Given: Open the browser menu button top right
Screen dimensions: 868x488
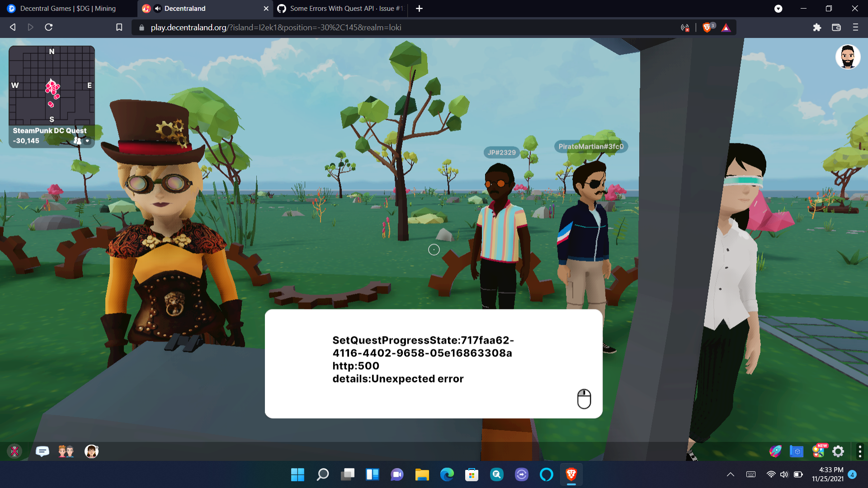Looking at the screenshot, I should (x=855, y=28).
